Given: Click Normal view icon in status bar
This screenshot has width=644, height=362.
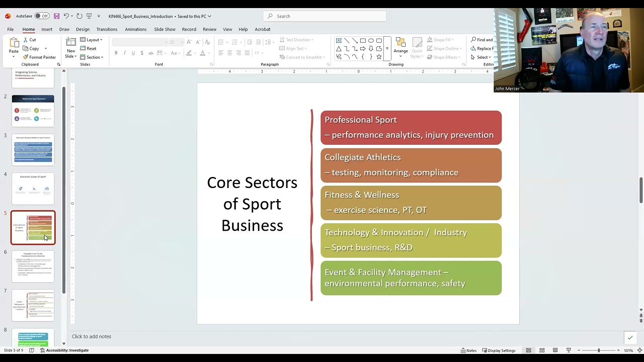Looking at the screenshot, I should tap(528, 350).
